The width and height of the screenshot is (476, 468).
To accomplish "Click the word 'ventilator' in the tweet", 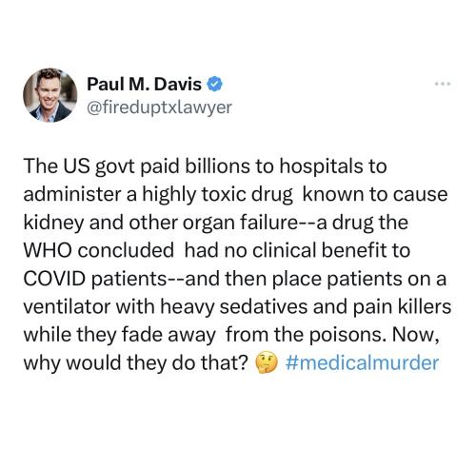I will [x=66, y=306].
